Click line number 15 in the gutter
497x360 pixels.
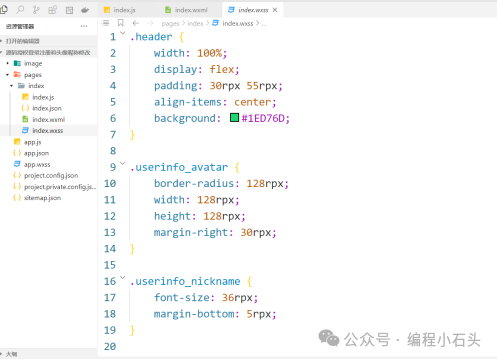[110, 265]
